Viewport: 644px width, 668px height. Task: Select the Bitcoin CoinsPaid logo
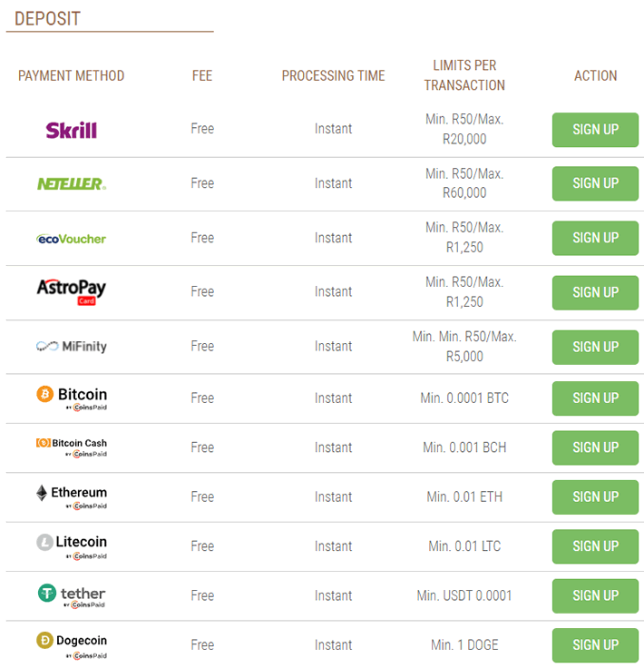pyautogui.click(x=72, y=398)
